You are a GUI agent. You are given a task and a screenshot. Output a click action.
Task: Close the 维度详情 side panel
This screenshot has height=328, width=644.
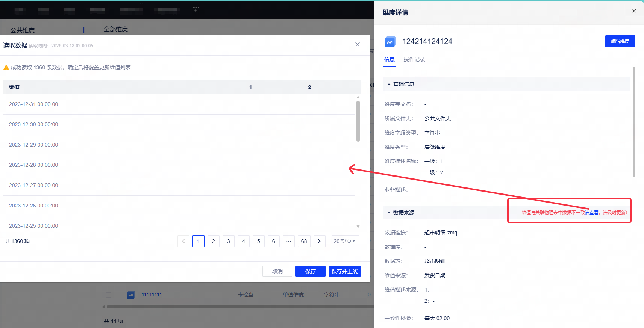[634, 11]
